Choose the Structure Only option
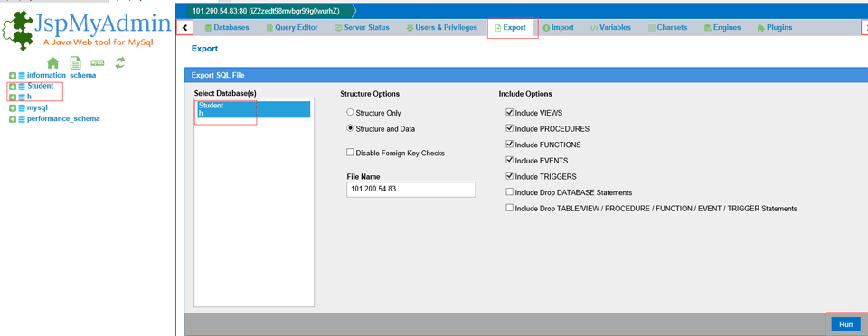The width and height of the screenshot is (868, 336). click(350, 113)
